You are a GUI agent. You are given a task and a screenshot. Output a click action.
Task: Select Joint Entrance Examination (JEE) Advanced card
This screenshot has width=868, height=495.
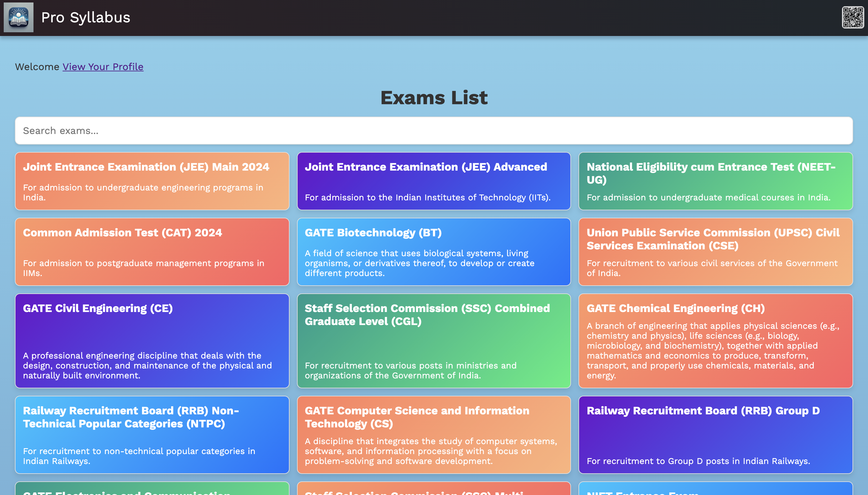click(434, 181)
